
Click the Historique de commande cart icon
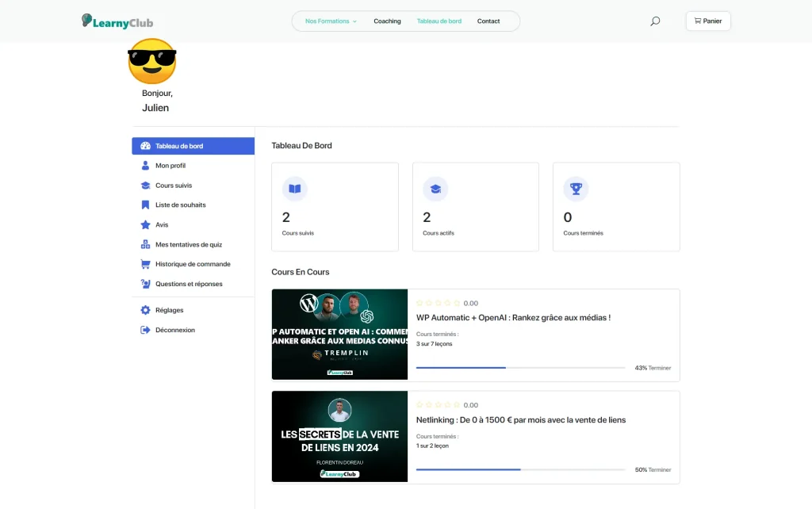point(146,264)
